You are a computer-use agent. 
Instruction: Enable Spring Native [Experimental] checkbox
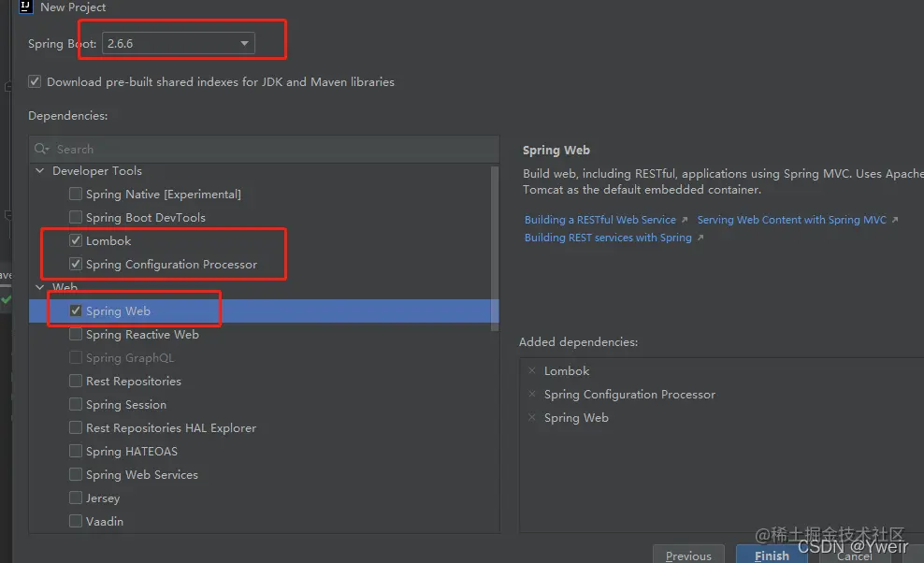pyautogui.click(x=76, y=194)
